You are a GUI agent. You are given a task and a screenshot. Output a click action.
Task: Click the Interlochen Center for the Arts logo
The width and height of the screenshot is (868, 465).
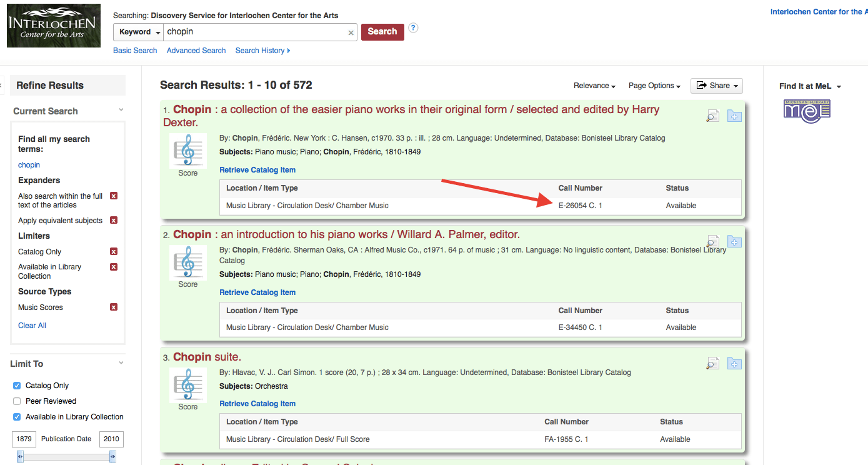[x=53, y=25]
